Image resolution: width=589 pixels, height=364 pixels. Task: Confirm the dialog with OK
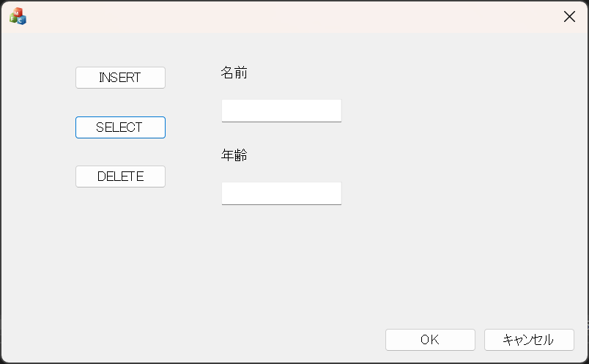tap(430, 340)
